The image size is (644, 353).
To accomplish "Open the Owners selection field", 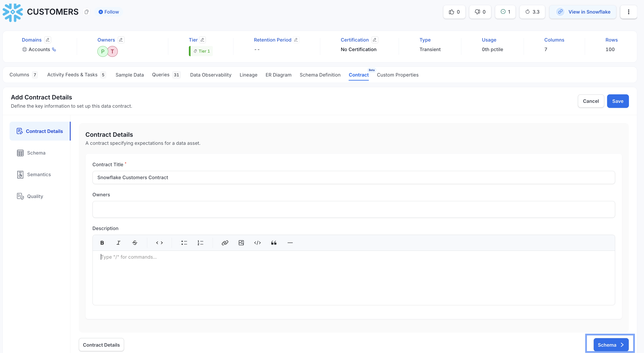I will pos(354,209).
